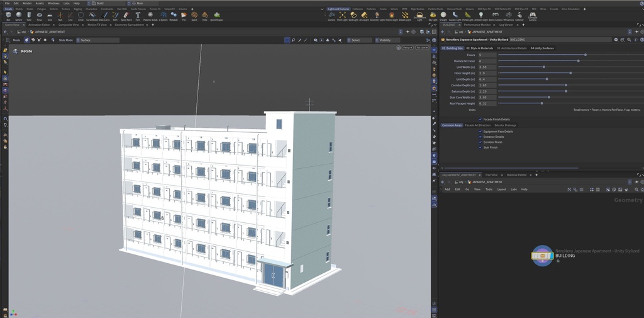Add a Sky Light from the shelf
Image resolution: width=644 pixels, height=318 pixels.
click(x=433, y=16)
